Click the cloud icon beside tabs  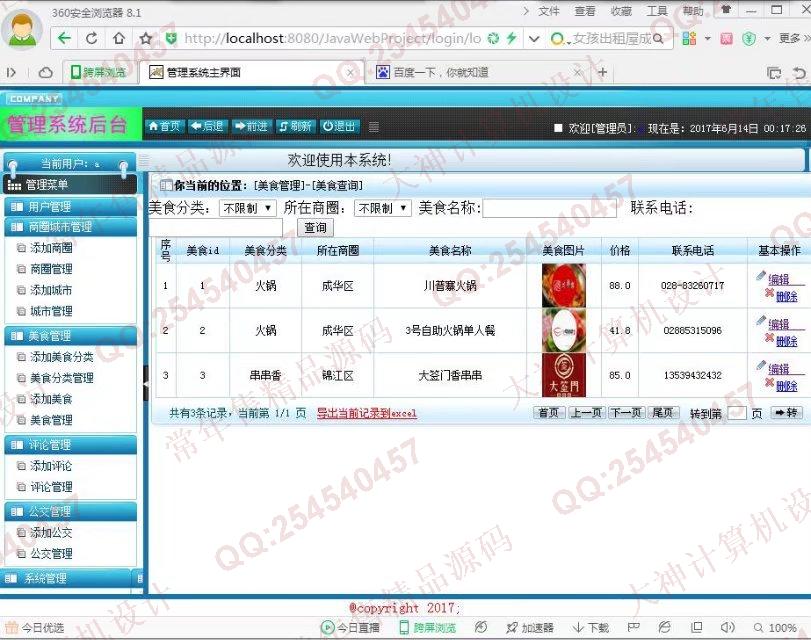point(46,72)
